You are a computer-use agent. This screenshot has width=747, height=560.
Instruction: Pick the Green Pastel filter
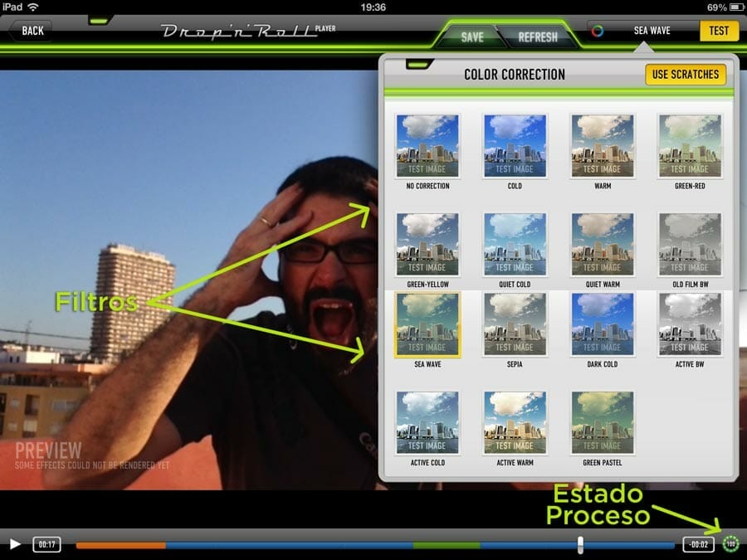(x=603, y=423)
